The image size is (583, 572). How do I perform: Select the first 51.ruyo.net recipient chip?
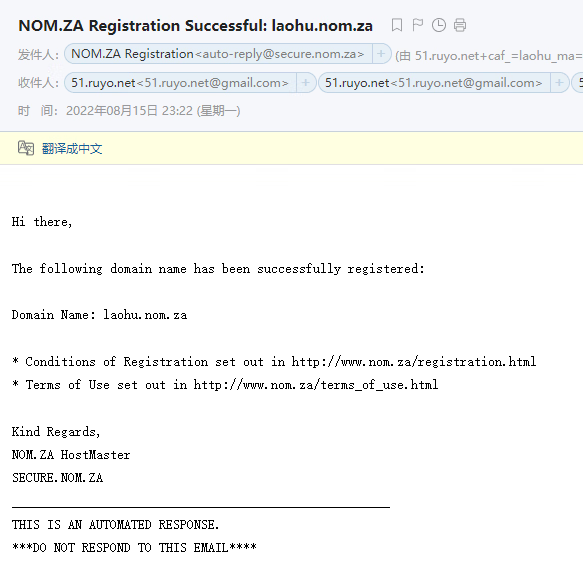[x=180, y=83]
